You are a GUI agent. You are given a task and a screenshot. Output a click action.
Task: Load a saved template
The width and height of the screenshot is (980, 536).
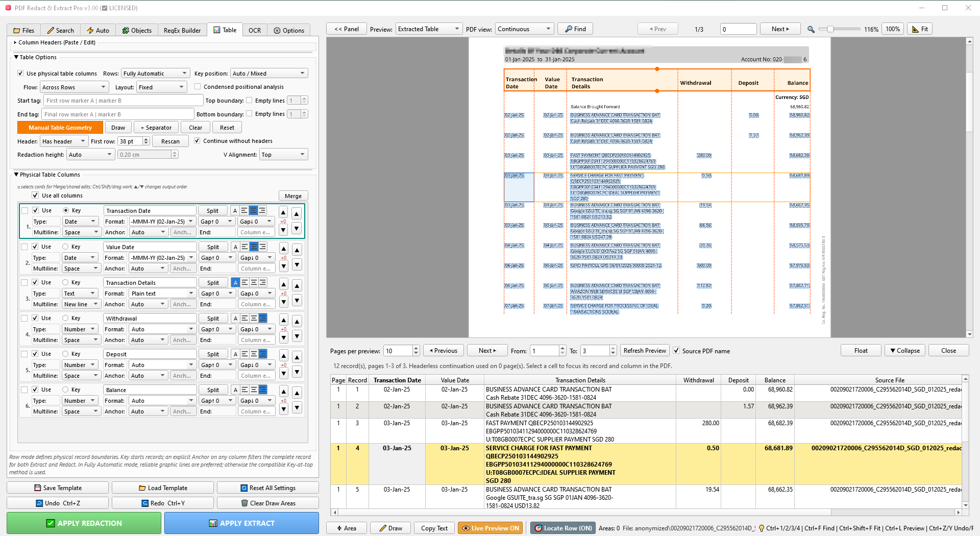click(163, 488)
